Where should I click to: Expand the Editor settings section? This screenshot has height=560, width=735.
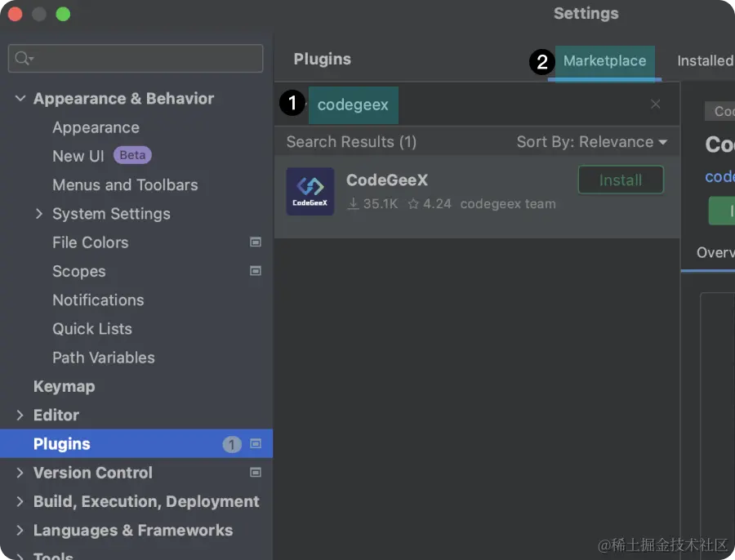point(20,415)
